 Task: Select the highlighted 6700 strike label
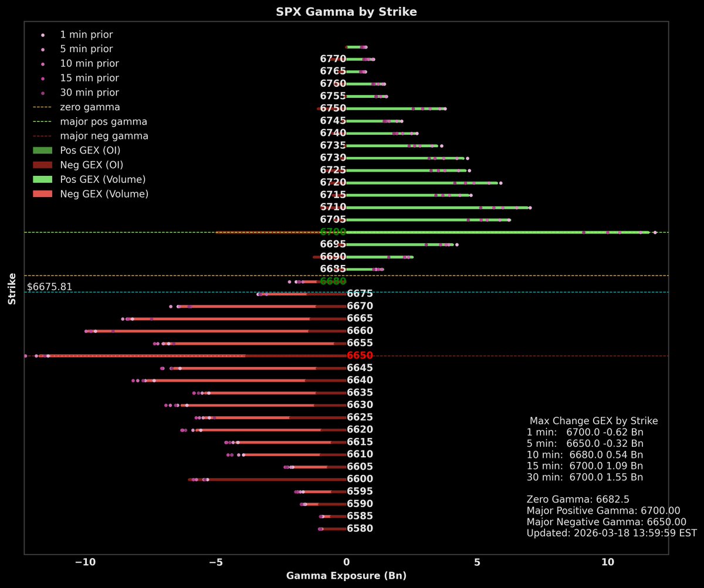(x=333, y=232)
